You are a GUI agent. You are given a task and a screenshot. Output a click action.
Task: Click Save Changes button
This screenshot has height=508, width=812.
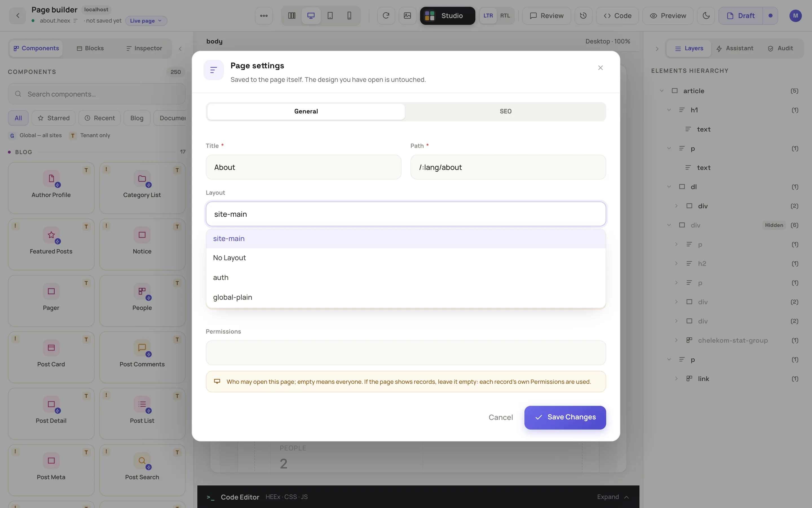pos(565,417)
